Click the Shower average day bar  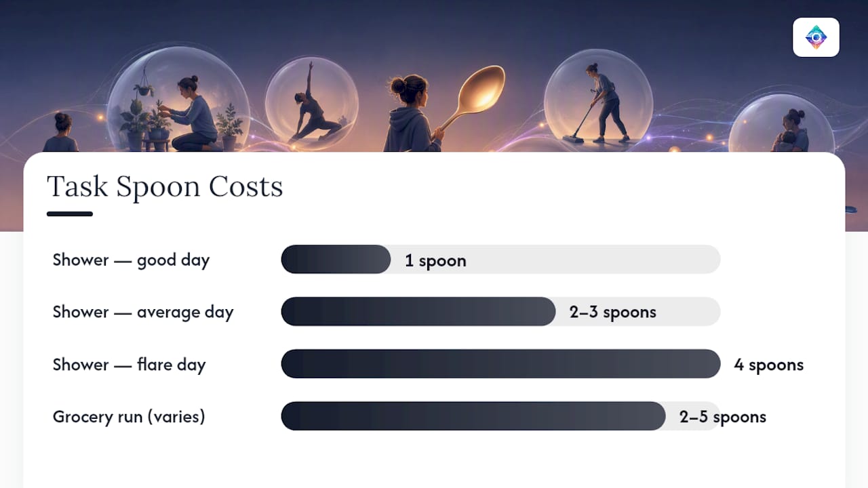pyautogui.click(x=500, y=311)
